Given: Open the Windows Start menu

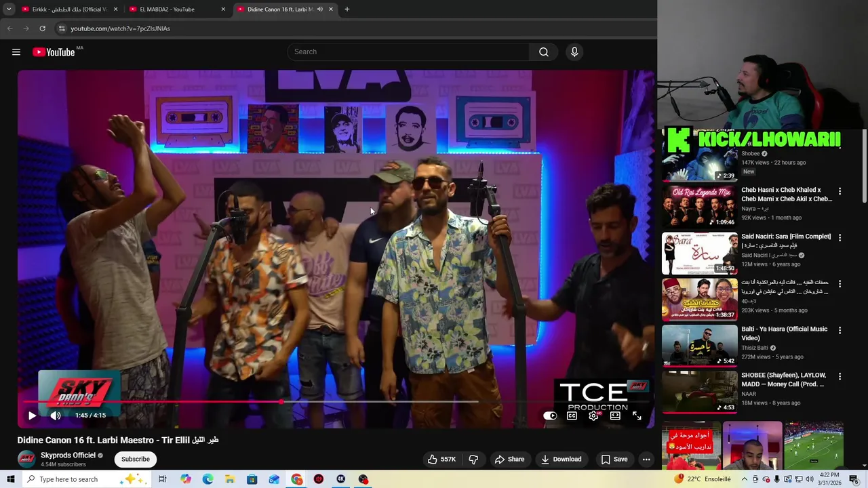Looking at the screenshot, I should (10, 479).
